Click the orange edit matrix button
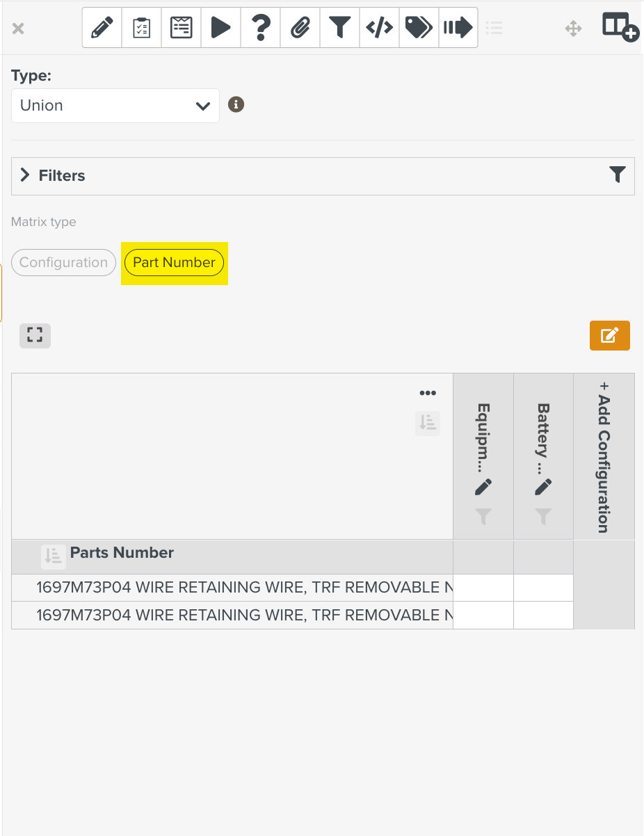The height and width of the screenshot is (836, 644). tap(609, 336)
